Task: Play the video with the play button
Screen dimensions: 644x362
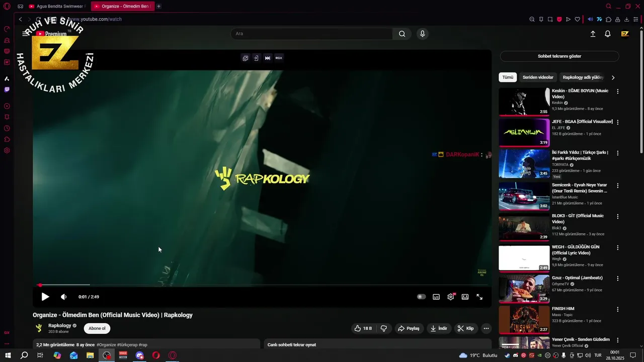Action: tap(45, 297)
